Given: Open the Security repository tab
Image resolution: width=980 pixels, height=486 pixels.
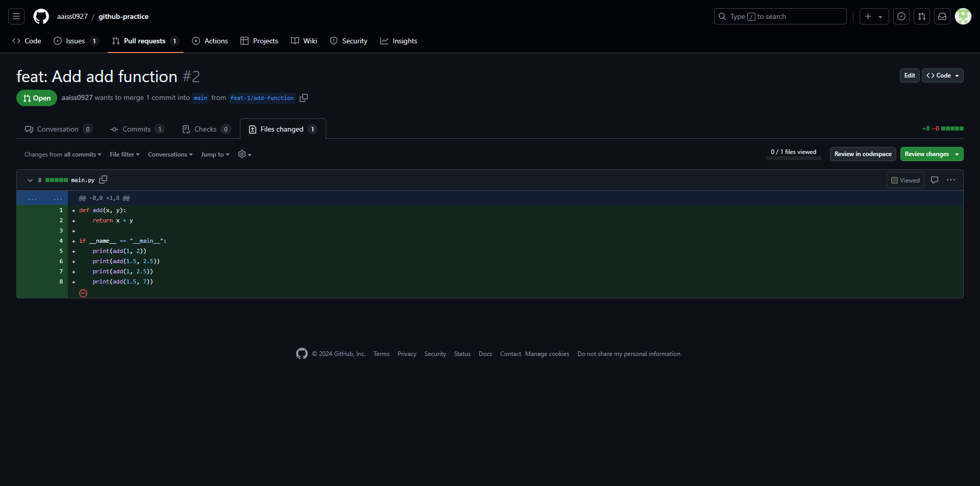Looking at the screenshot, I should 349,41.
